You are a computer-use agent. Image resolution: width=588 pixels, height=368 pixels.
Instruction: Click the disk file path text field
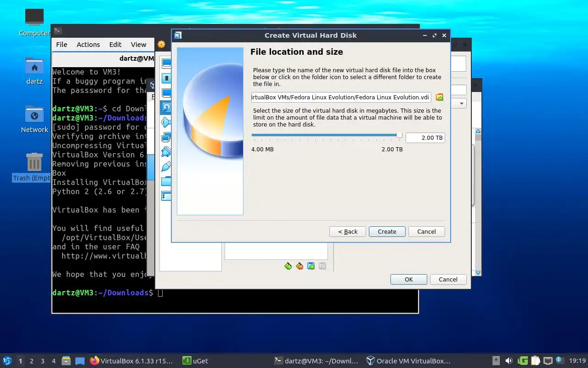click(x=341, y=97)
